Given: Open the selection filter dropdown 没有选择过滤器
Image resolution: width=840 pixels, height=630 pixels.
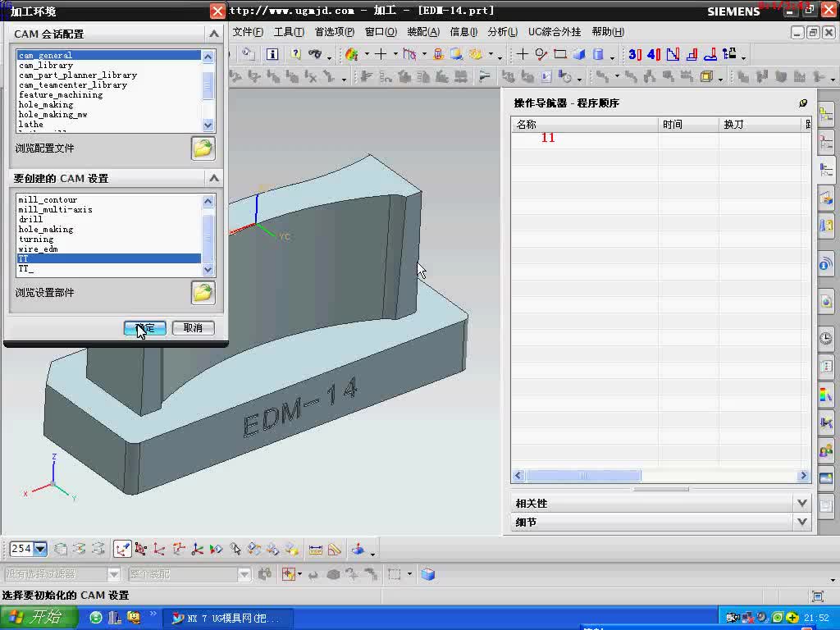Looking at the screenshot, I should [x=113, y=574].
